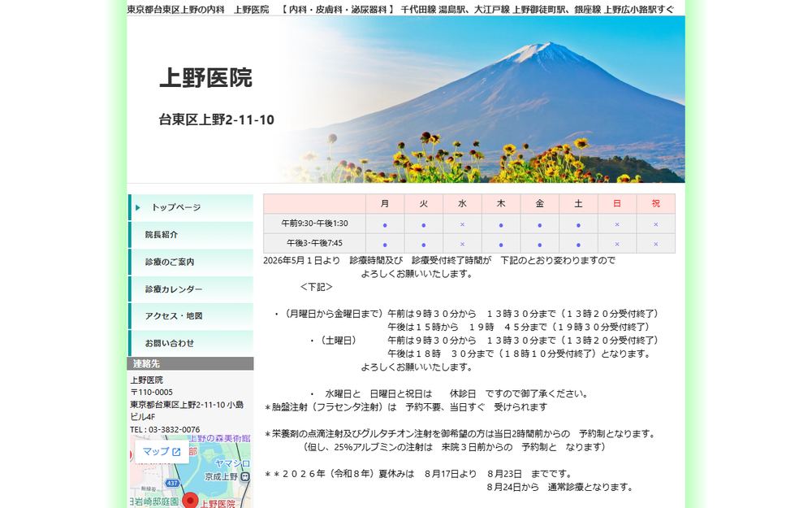Click the 栄養剤の点滴注射及びグルタチオン注射 line
Viewport: 812px width, 508px height.
click(460, 434)
